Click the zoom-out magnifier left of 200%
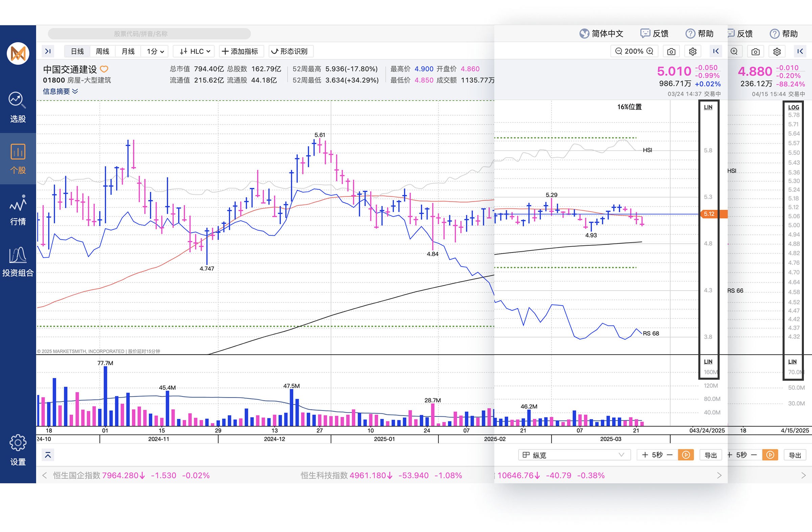The image size is (812, 532). [618, 51]
